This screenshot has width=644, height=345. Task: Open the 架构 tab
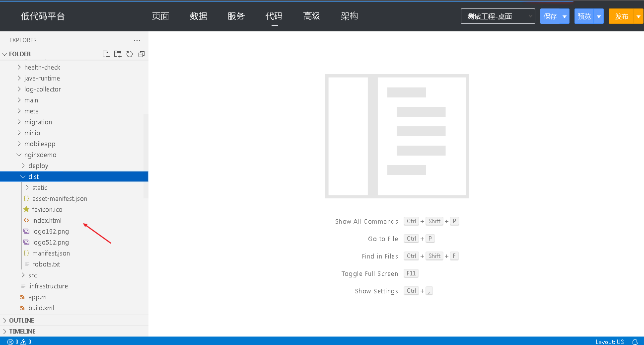pos(349,16)
